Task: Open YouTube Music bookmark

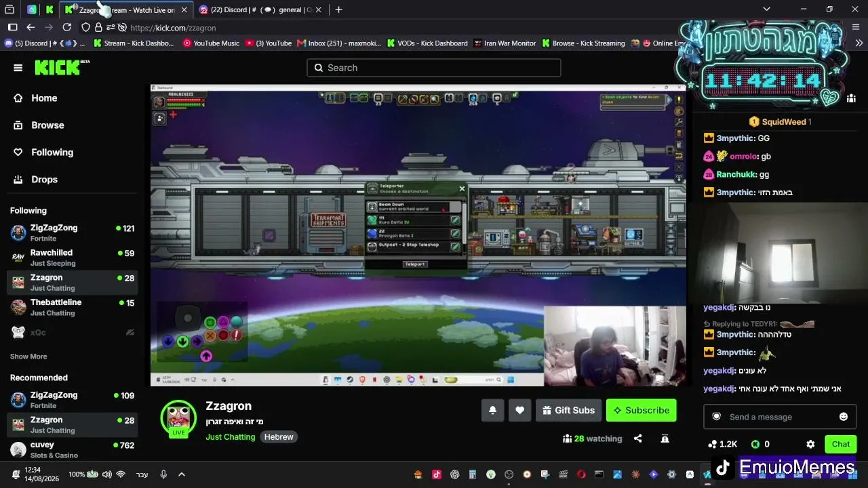Action: pyautogui.click(x=211, y=43)
